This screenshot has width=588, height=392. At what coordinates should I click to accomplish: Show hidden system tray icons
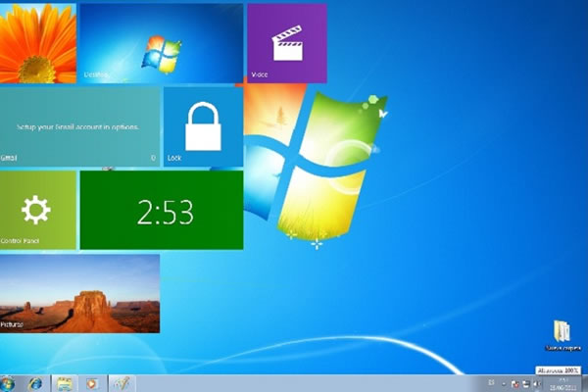coord(504,384)
